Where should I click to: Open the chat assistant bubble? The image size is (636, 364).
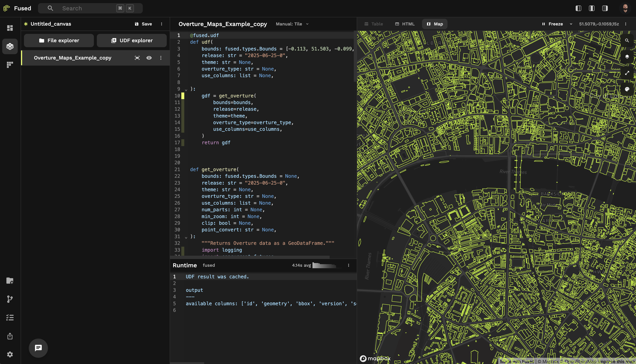coord(38,348)
